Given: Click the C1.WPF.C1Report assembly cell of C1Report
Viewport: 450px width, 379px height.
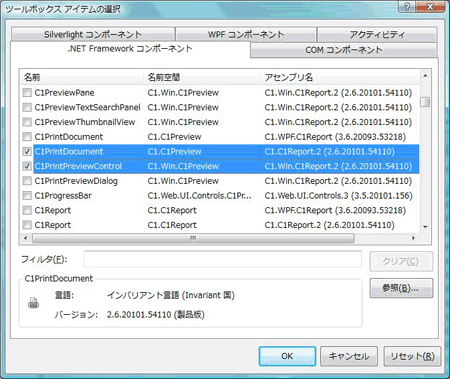Looking at the screenshot, I should (x=335, y=210).
